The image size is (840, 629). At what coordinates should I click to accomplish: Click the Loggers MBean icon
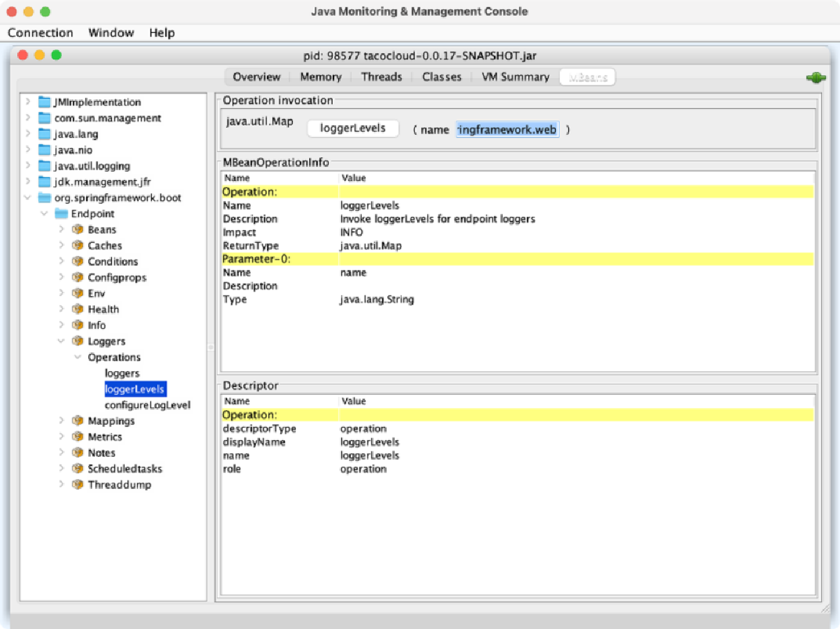pyautogui.click(x=78, y=341)
